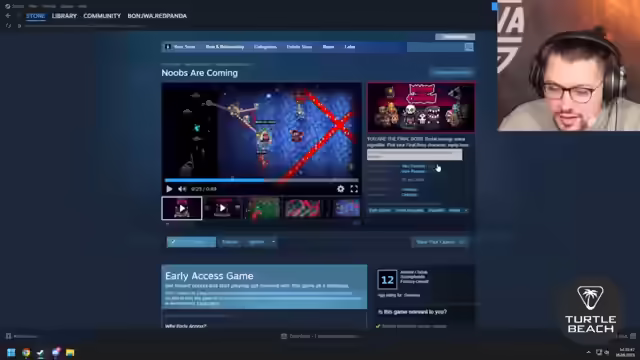Switch to the COMMUNITY tab

[x=102, y=16]
